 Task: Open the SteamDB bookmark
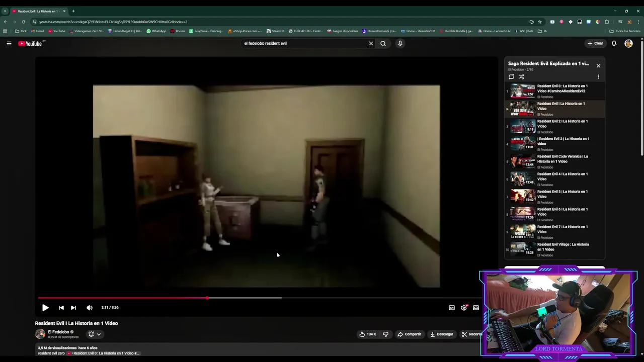[275, 31]
